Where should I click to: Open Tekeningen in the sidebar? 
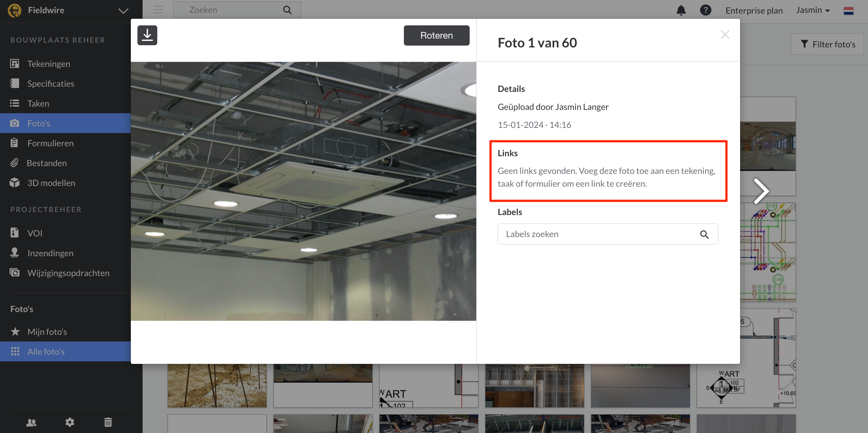pos(49,64)
